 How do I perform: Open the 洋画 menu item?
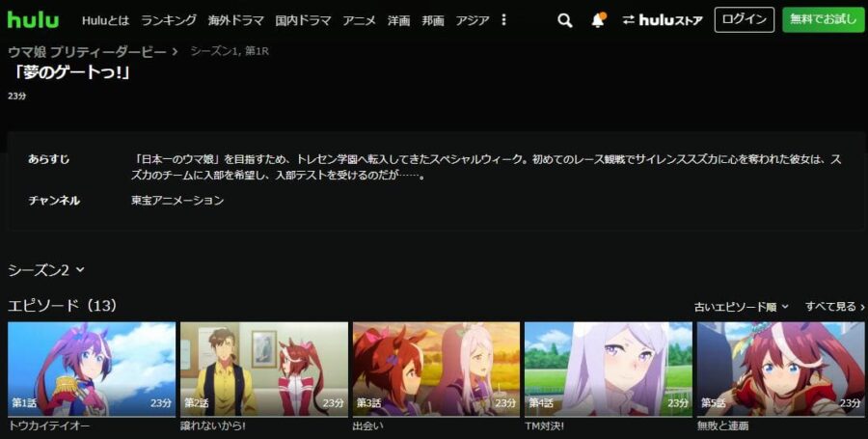pyautogui.click(x=398, y=20)
